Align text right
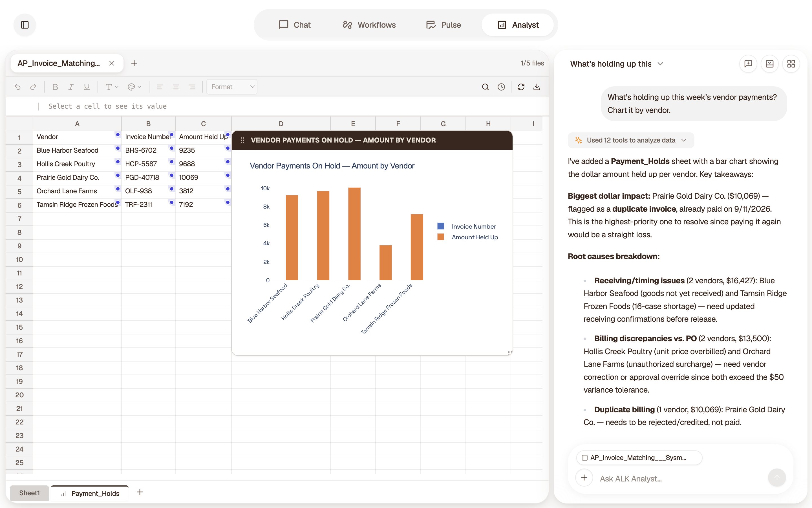812x508 pixels. point(192,87)
